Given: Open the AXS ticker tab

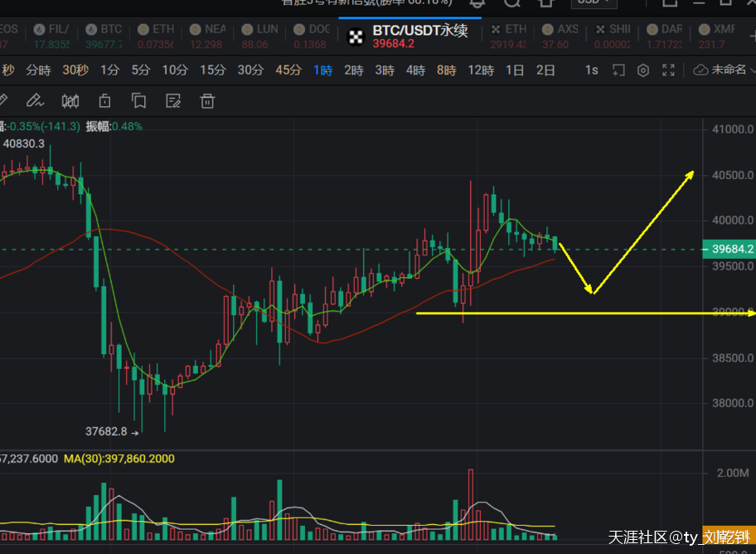Looking at the screenshot, I should pos(560,36).
